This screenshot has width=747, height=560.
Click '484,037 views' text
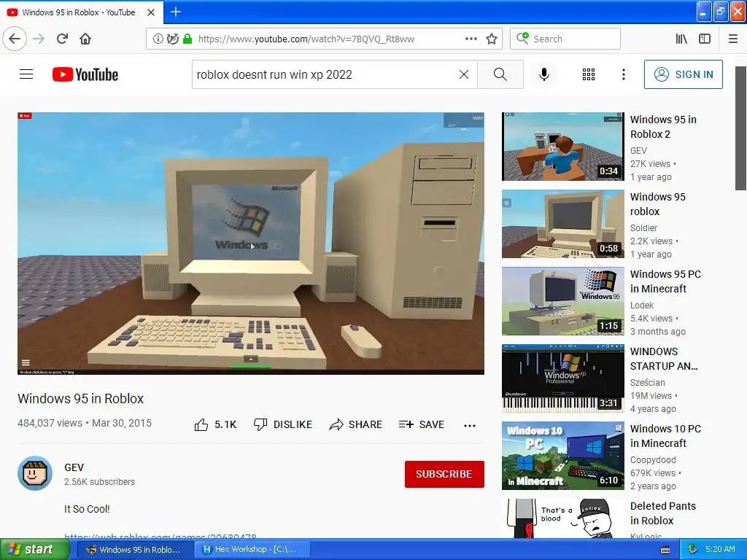(x=50, y=423)
